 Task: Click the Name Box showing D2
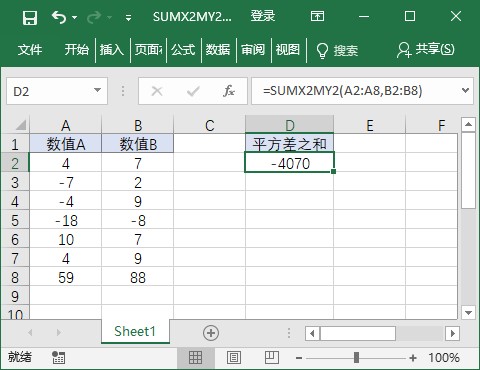pos(49,91)
